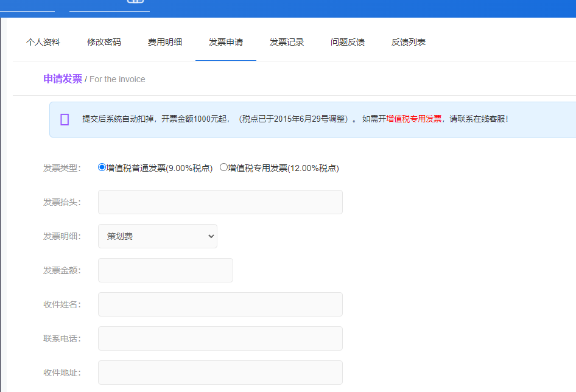
Task: Click the 收件地址 input field
Action: tap(220, 373)
